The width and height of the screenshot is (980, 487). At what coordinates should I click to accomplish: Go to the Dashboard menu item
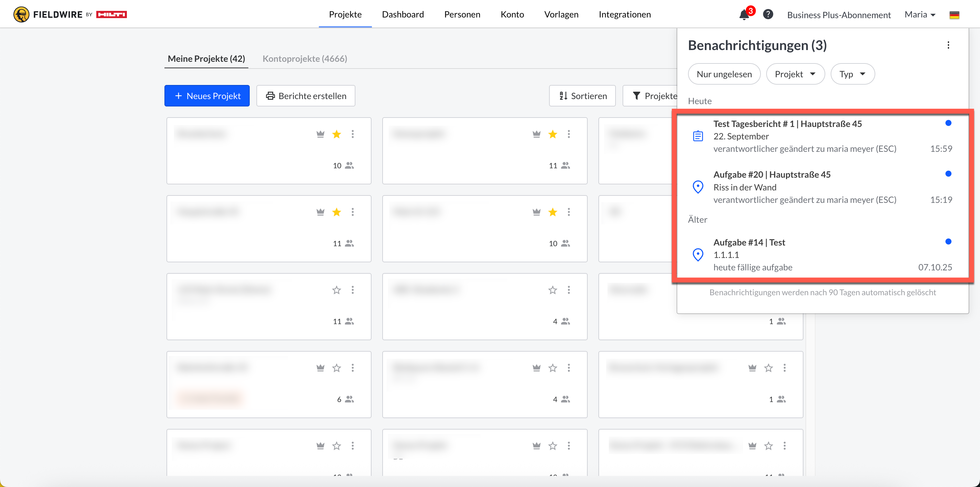402,14
